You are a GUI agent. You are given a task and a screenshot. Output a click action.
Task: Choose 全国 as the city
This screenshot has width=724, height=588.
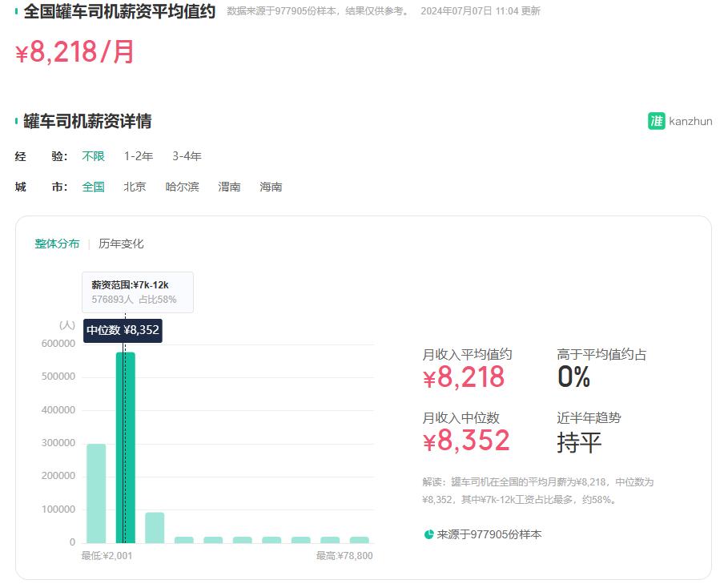click(x=93, y=187)
